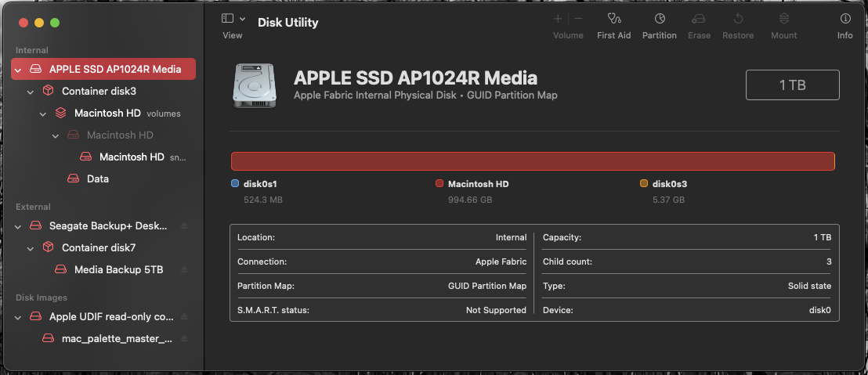Click the red Macintosh HD legend swatch

coord(439,184)
